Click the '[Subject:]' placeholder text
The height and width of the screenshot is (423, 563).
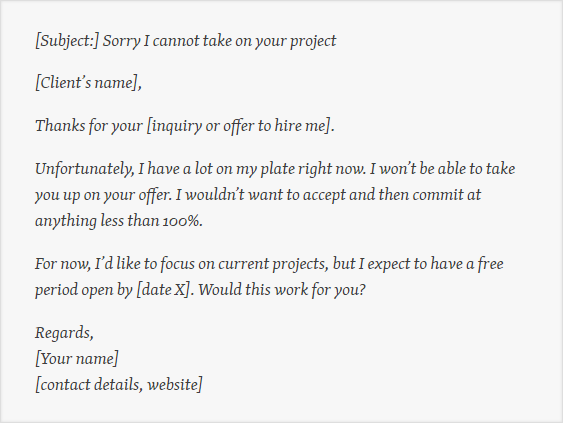(67, 41)
